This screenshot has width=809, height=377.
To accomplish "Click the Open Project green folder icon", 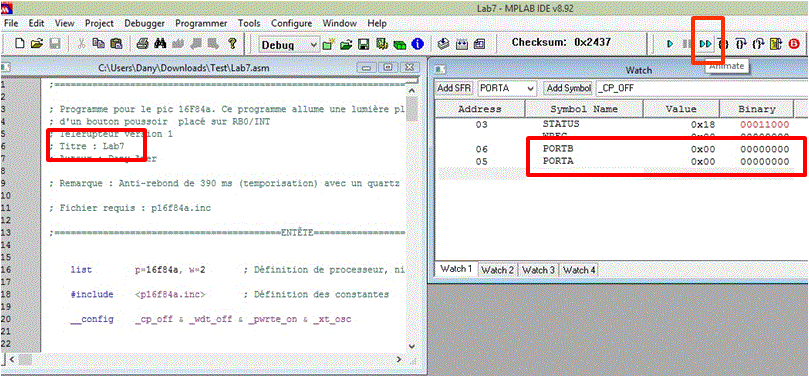I will coord(346,45).
